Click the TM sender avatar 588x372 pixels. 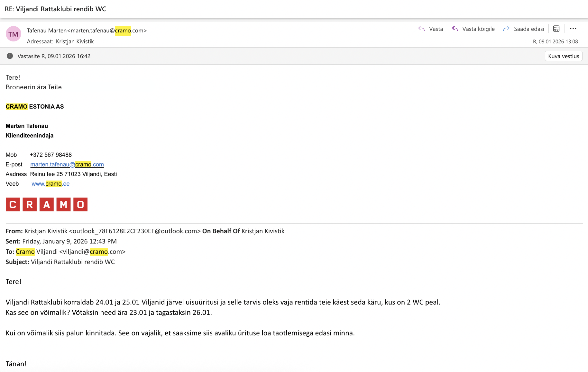13,34
